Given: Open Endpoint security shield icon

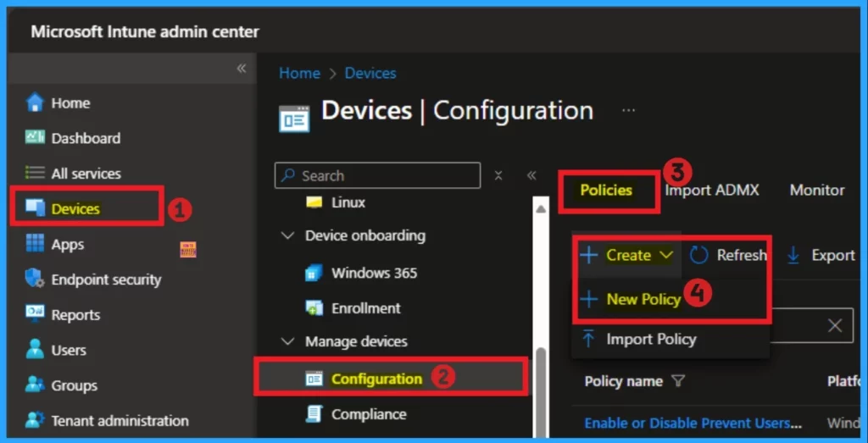Looking at the screenshot, I should pyautogui.click(x=35, y=280).
